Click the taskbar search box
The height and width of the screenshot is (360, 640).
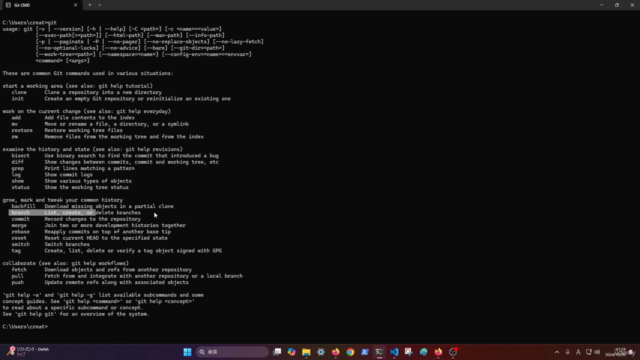(x=232, y=352)
